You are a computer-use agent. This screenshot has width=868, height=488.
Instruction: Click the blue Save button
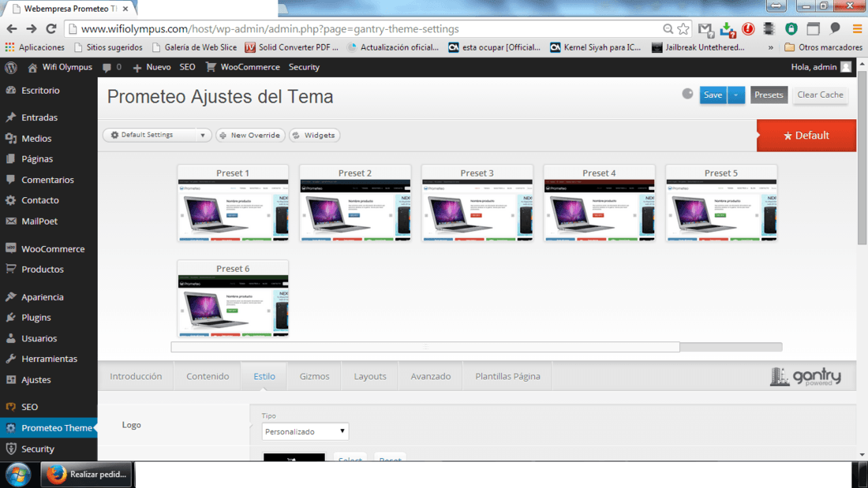713,95
